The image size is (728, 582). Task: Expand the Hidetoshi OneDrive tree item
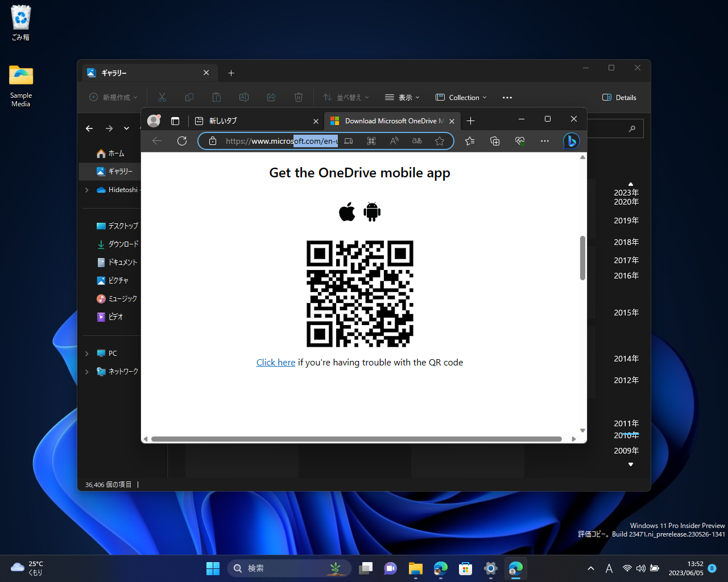pos(86,189)
